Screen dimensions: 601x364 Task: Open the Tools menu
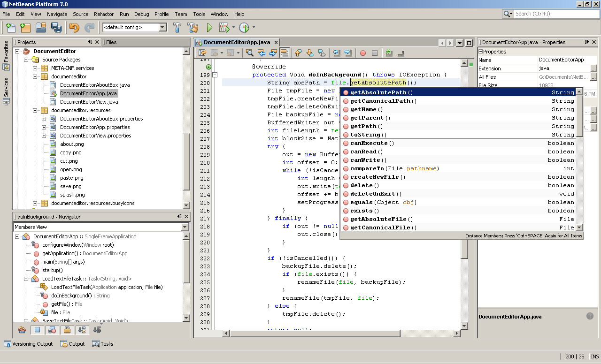click(199, 14)
